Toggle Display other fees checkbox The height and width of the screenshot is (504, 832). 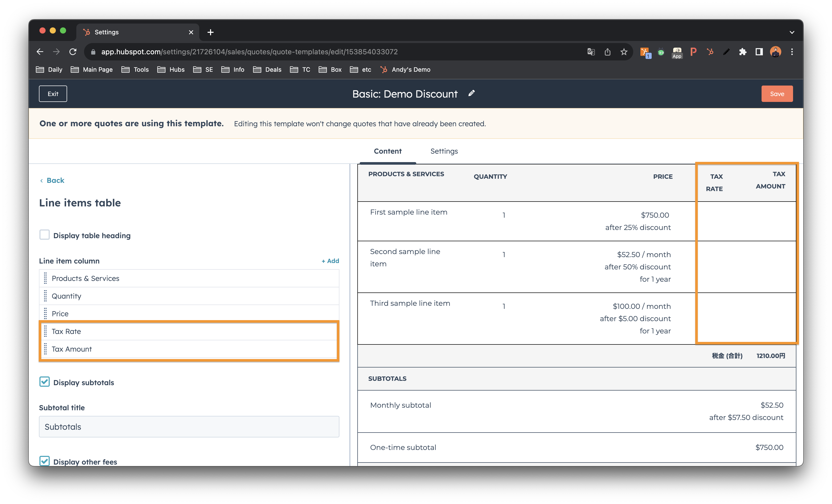pos(45,461)
